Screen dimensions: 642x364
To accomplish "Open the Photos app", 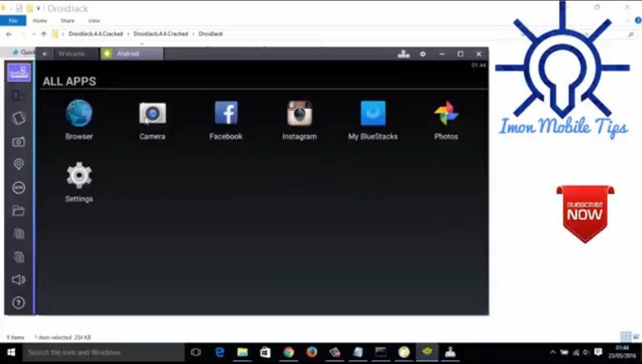I will coord(446,113).
